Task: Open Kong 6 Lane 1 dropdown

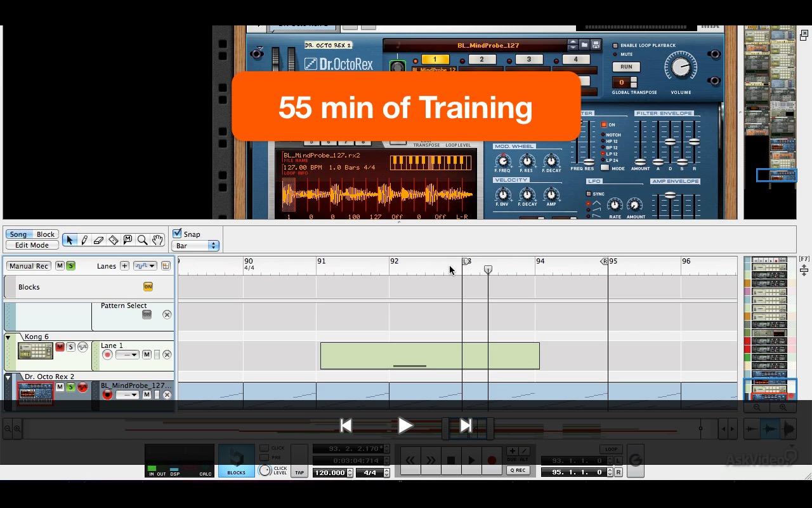Action: click(127, 354)
